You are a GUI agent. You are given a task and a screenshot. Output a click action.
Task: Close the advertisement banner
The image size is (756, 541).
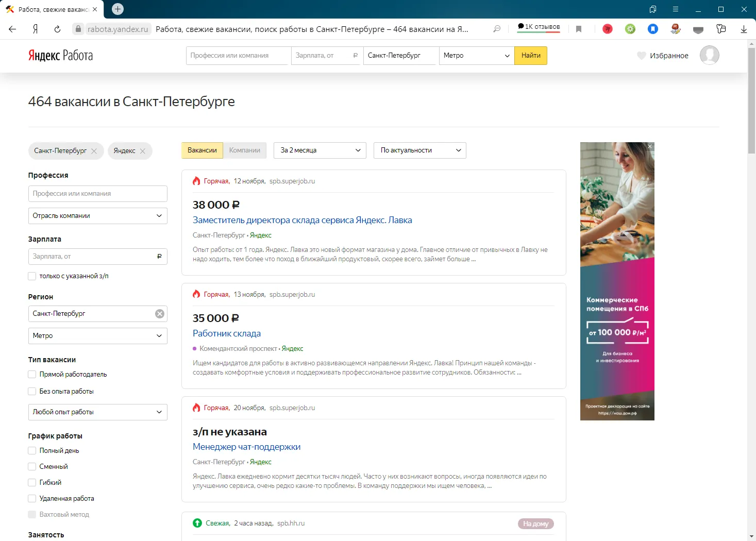pyautogui.click(x=650, y=146)
